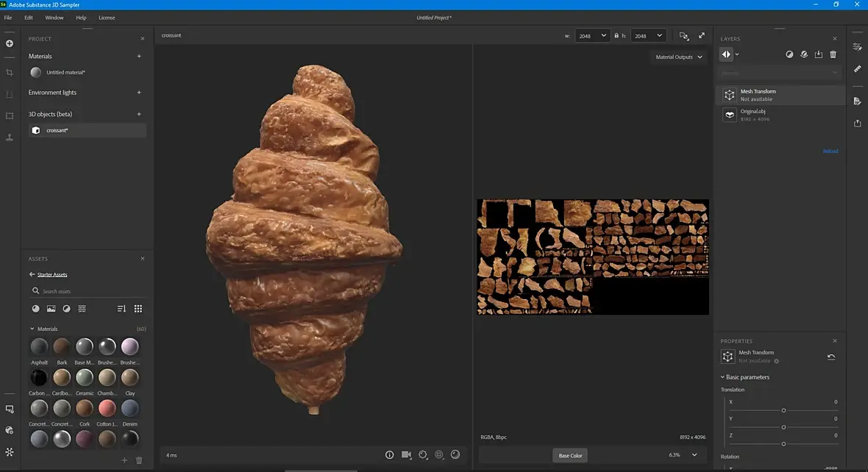This screenshot has width=868, height=472.
Task: Click the Base Color button
Action: [x=570, y=455]
